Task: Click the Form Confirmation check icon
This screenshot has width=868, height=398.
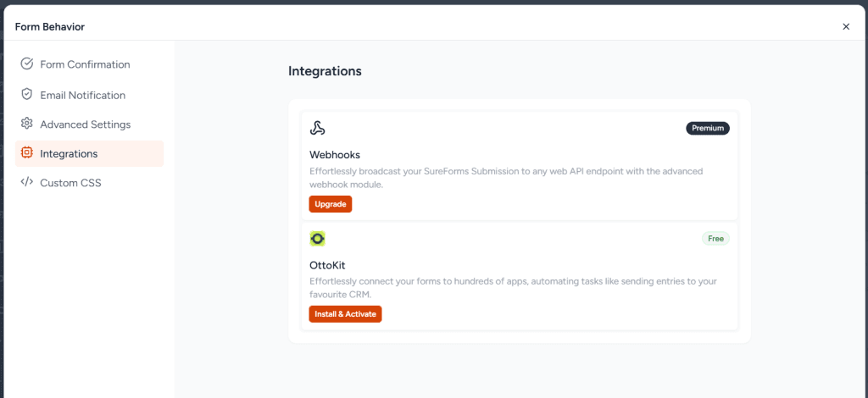Action: 27,64
